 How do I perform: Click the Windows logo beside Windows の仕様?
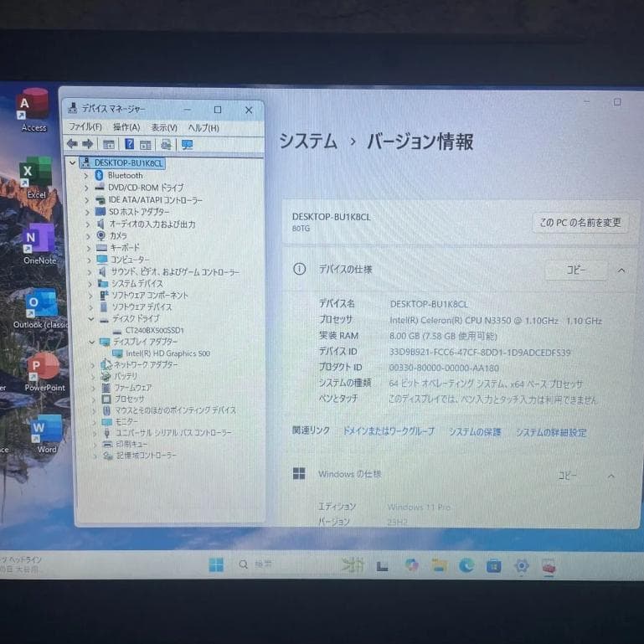(299, 473)
